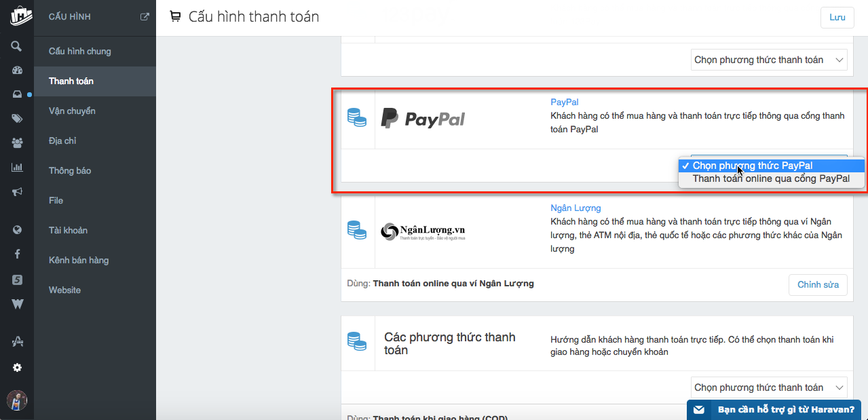Screen dimensions: 868x420
Task: Go to Vận chuyển settings
Action: click(x=95, y=111)
